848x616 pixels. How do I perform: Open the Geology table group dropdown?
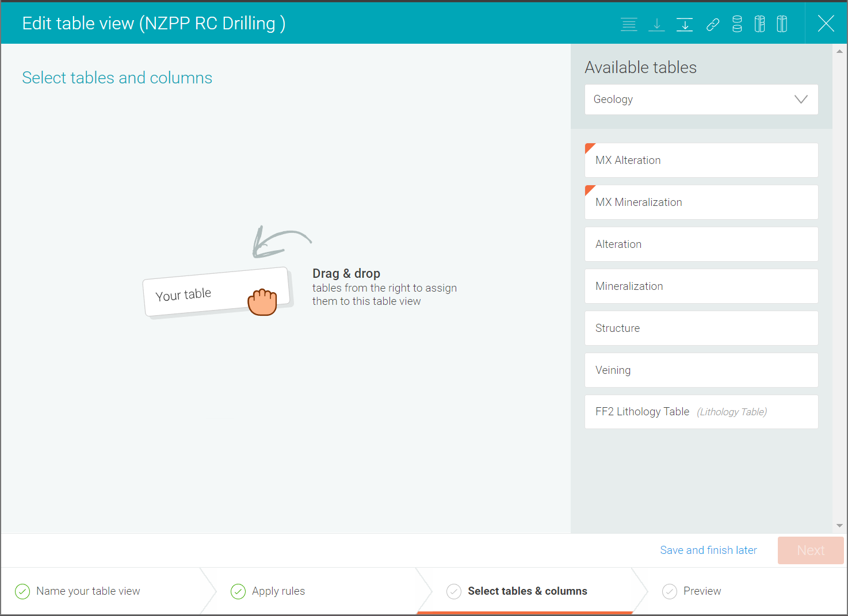click(701, 100)
